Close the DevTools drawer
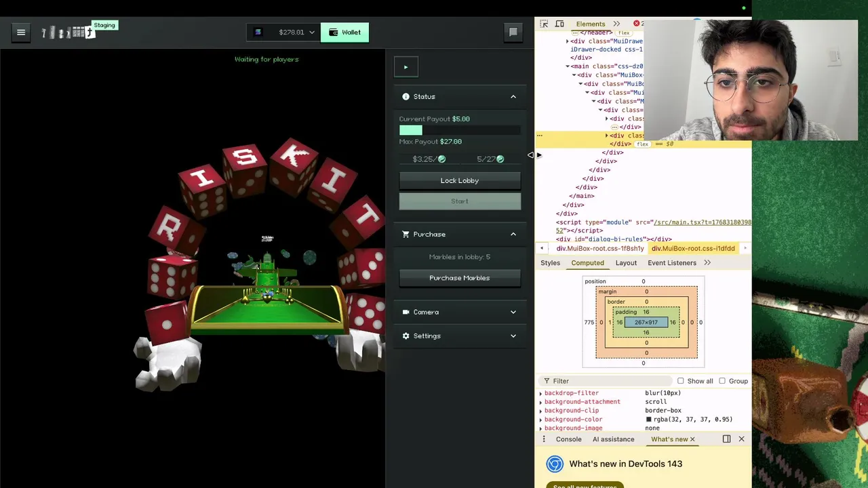The image size is (868, 488). (741, 439)
